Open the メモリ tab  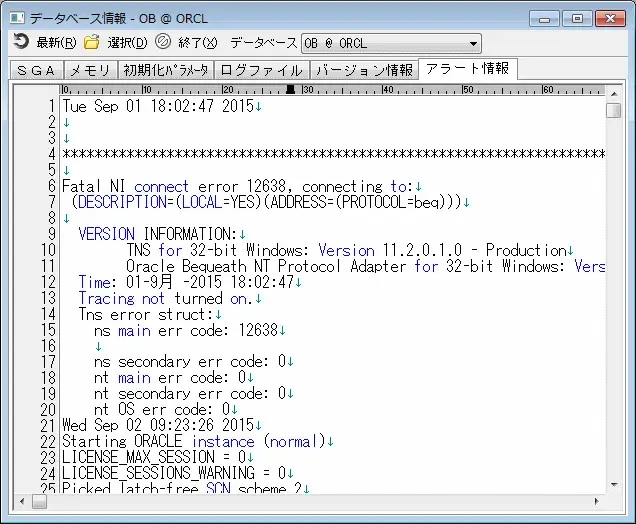point(90,70)
